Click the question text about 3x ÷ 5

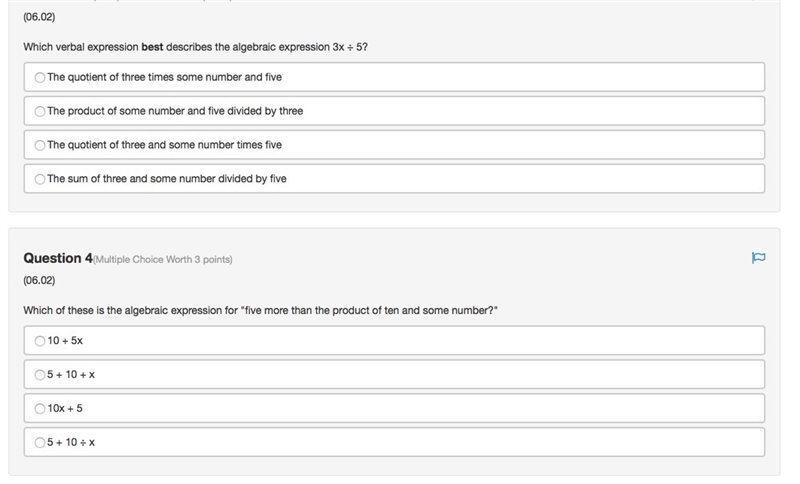[195, 47]
